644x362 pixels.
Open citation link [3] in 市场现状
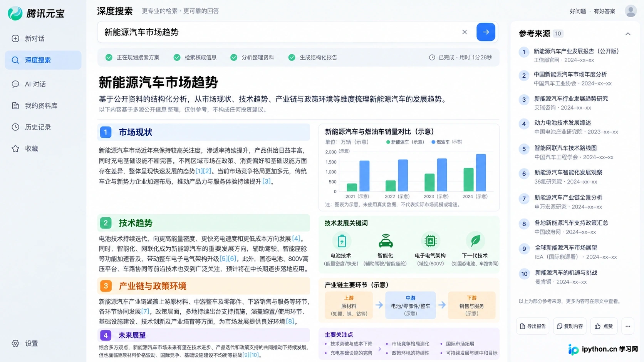pyautogui.click(x=267, y=181)
